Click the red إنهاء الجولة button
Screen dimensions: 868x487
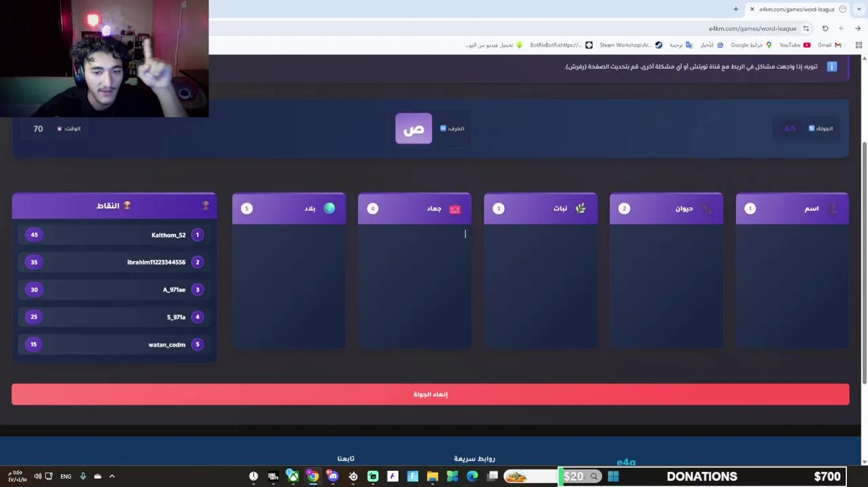click(430, 394)
